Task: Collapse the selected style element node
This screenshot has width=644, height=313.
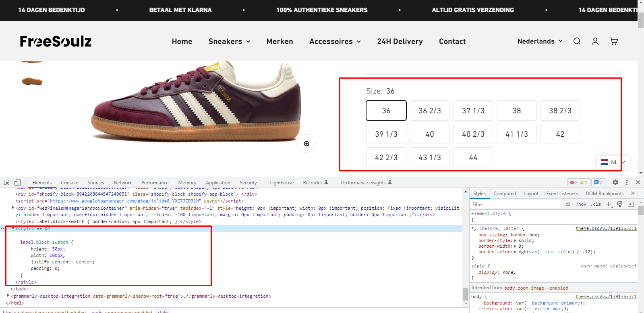Action: 13,228
